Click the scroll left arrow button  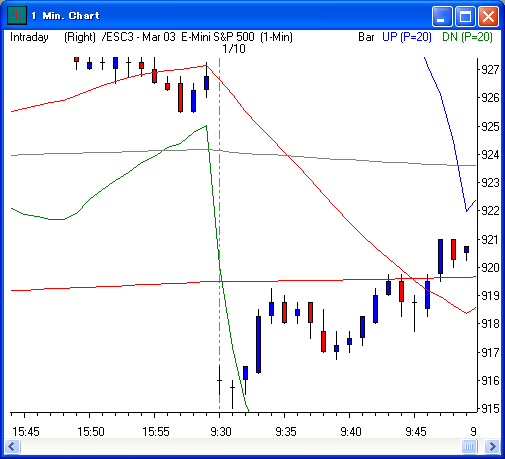[13, 446]
